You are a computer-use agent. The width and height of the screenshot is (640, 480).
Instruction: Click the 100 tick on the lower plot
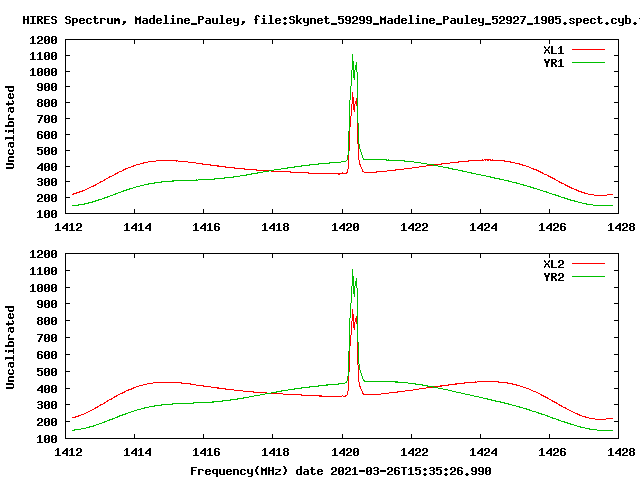point(47,439)
